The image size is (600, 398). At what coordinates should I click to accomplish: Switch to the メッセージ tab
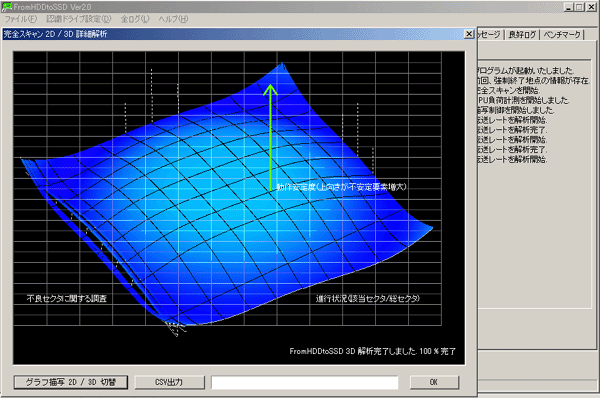[490, 35]
